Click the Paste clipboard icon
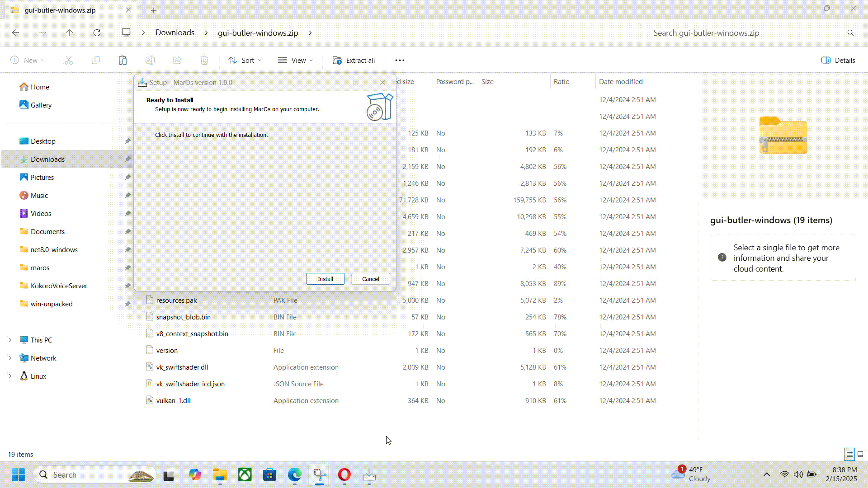 click(x=123, y=60)
